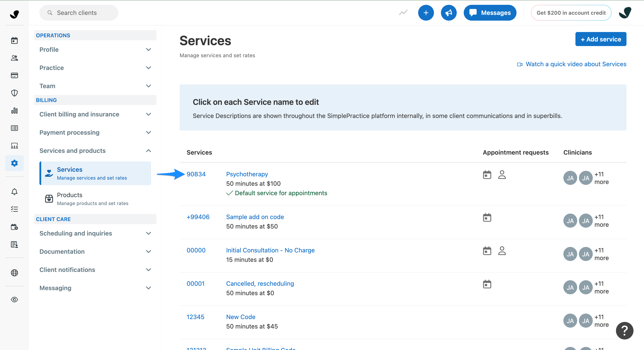
Task: Open the list document icon in rail
Action: point(14,128)
